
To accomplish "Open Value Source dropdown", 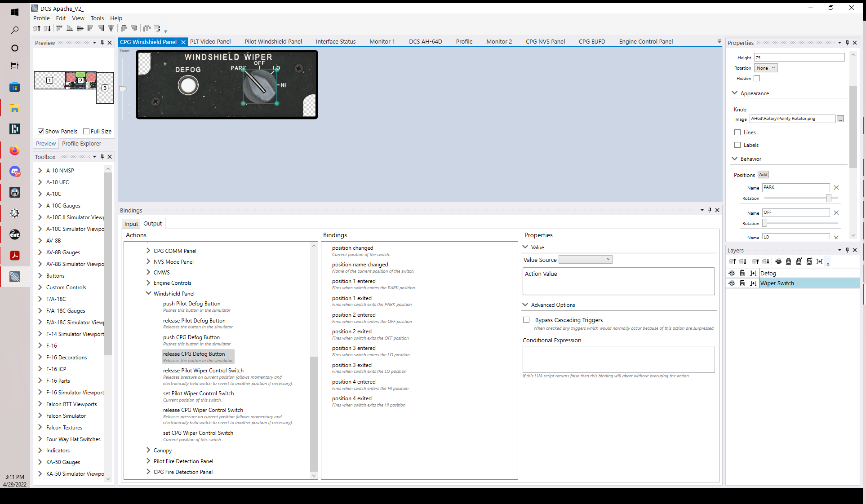I will pyautogui.click(x=585, y=260).
